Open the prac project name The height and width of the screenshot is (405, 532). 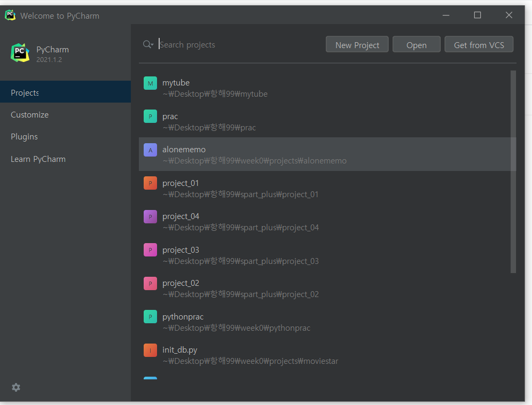170,116
